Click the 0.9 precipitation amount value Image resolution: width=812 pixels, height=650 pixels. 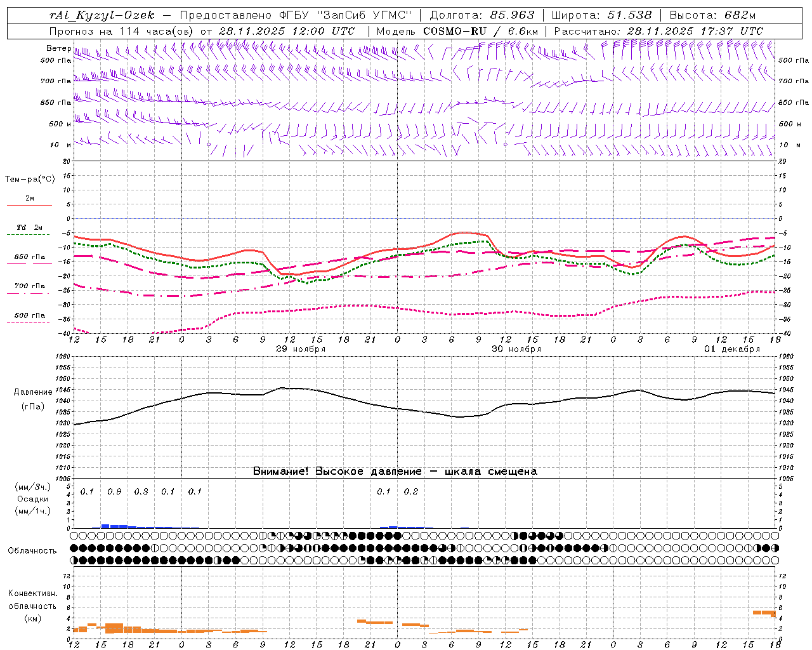click(114, 492)
